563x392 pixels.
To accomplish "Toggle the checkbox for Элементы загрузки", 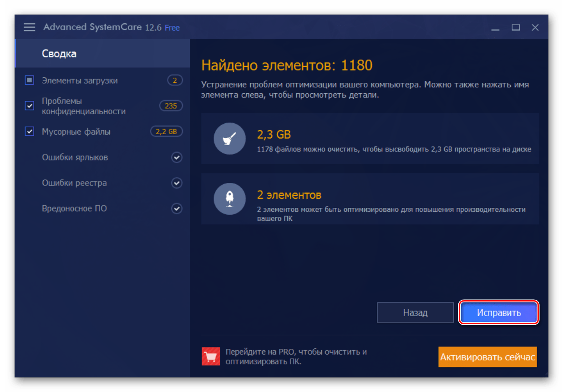I will coord(29,80).
